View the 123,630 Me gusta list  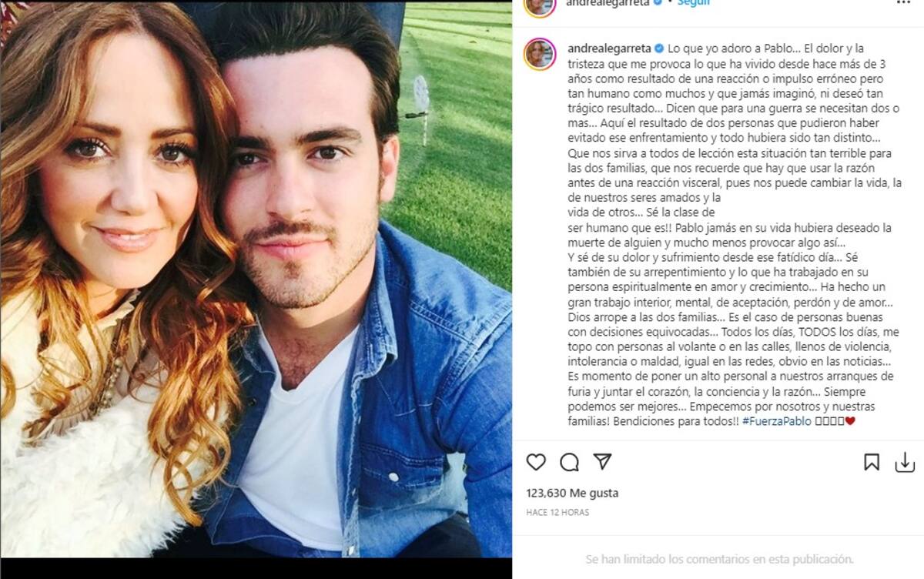(x=572, y=493)
